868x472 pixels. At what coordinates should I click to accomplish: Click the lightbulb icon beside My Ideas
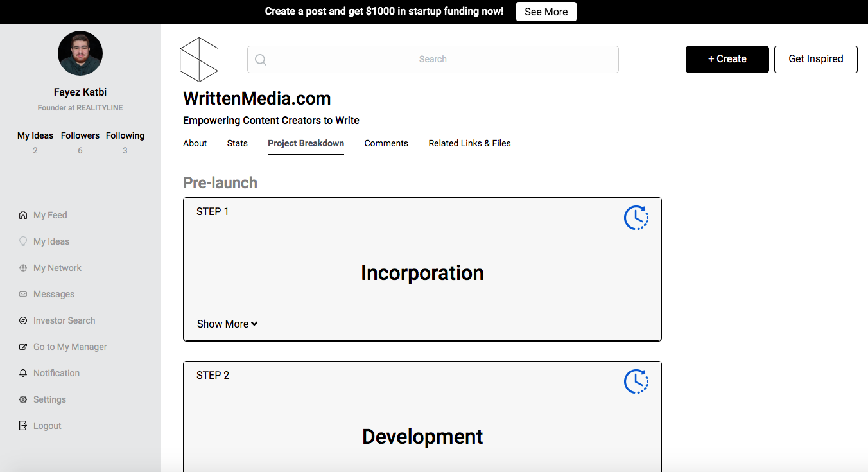click(x=23, y=241)
